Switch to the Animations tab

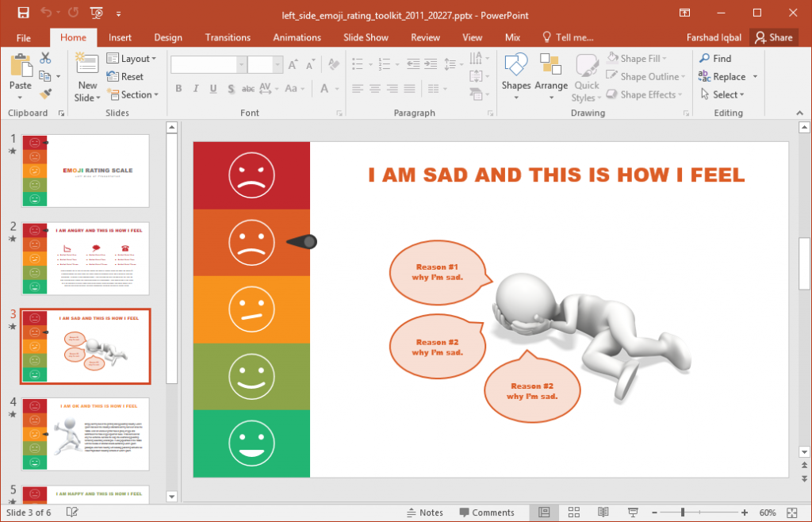click(x=297, y=37)
